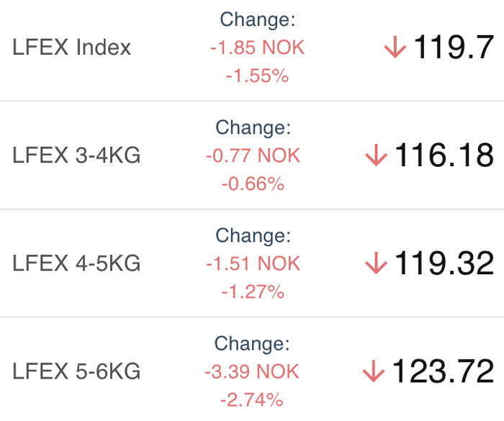
Task: Click the -0.77 NOK change figure
Action: pyautogui.click(x=253, y=155)
